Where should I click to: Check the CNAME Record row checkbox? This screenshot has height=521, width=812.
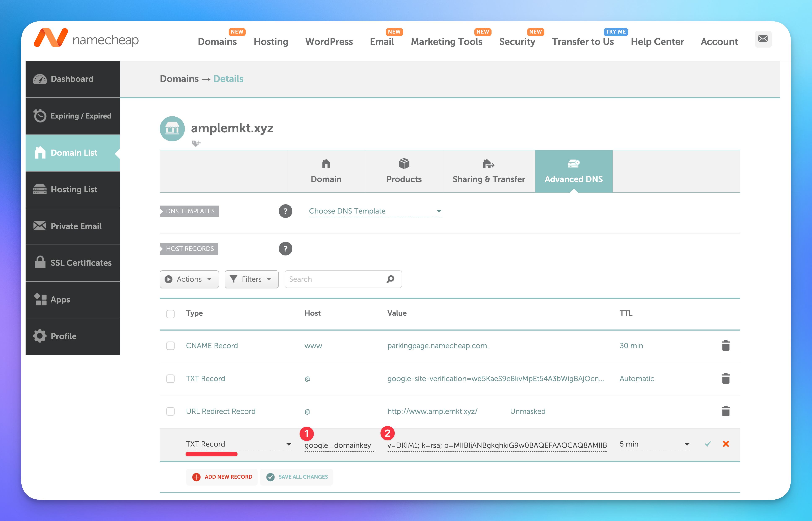point(170,345)
